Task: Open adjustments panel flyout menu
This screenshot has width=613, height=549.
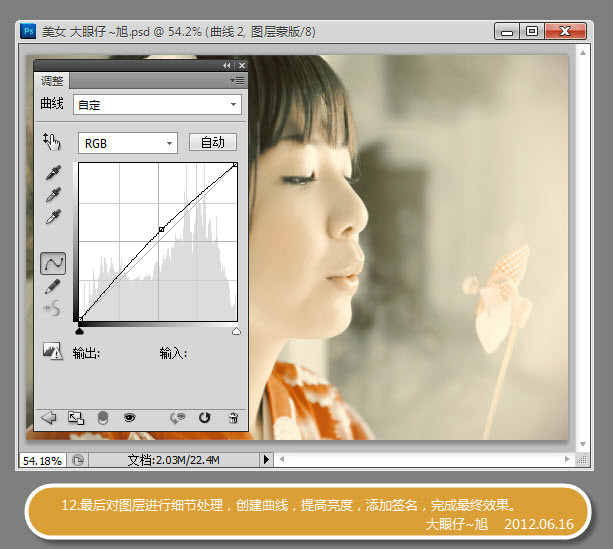Action: [237, 81]
